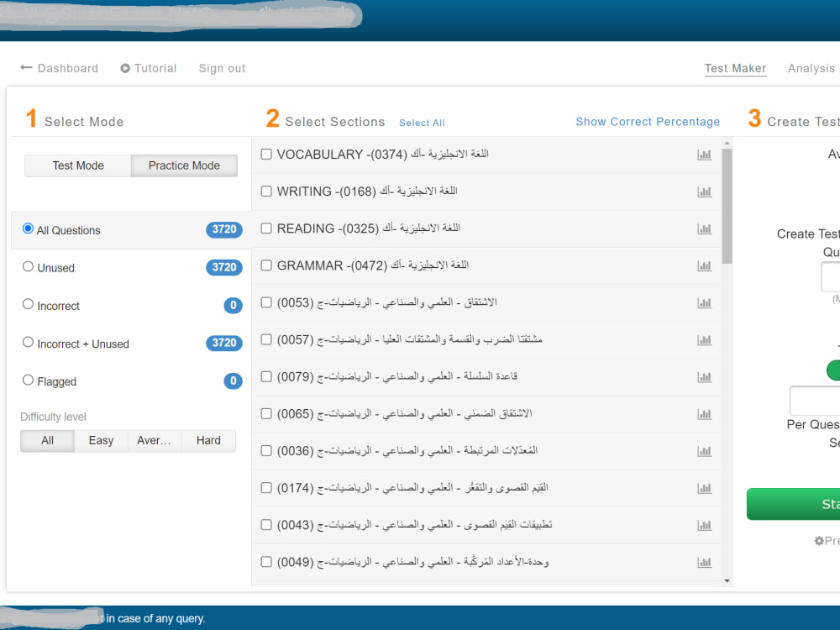The width and height of the screenshot is (840, 630).
Task: Open stats chart icon for section (0049)
Action: pos(705,562)
